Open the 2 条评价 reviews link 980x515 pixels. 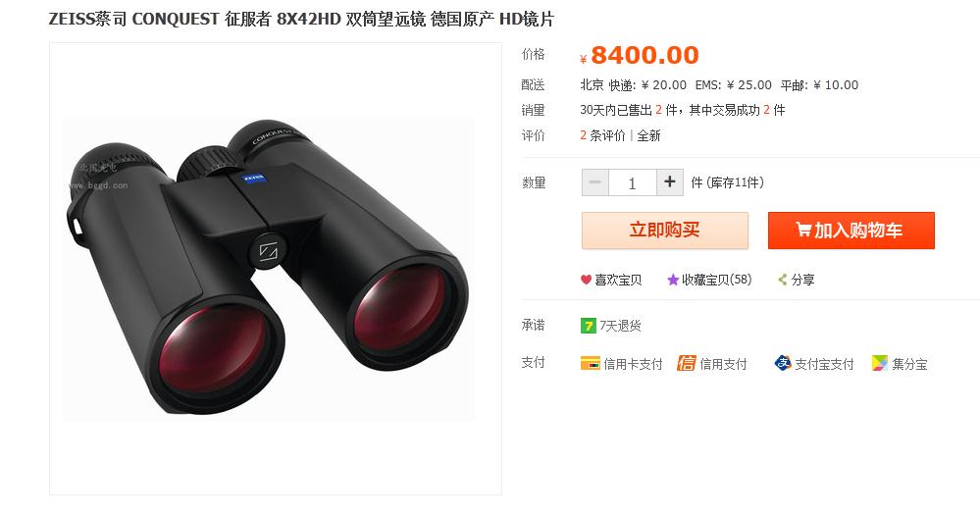pos(602,135)
